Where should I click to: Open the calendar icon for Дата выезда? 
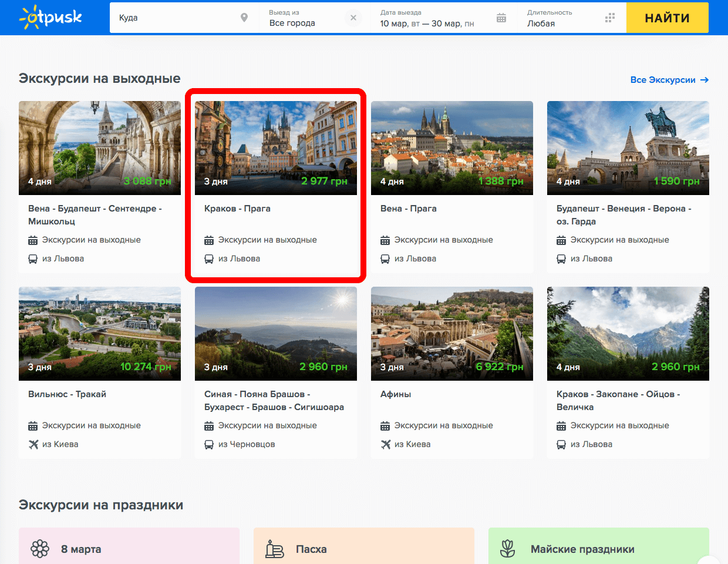(x=501, y=18)
